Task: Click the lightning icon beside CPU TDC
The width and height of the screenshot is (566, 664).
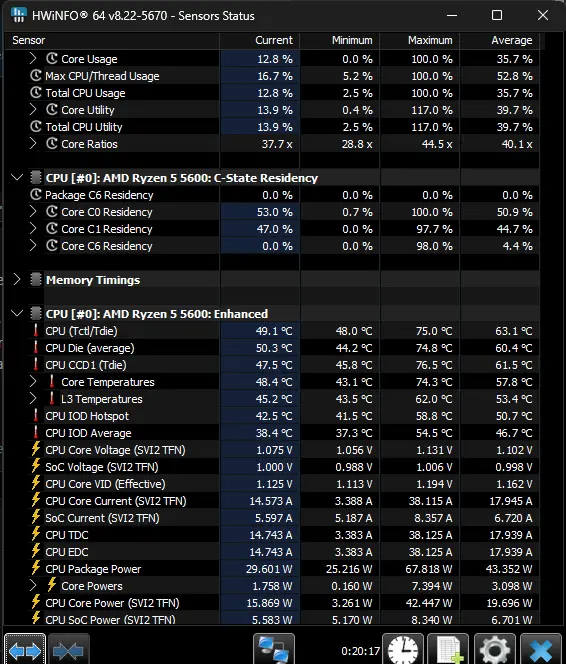Action: tap(36, 535)
